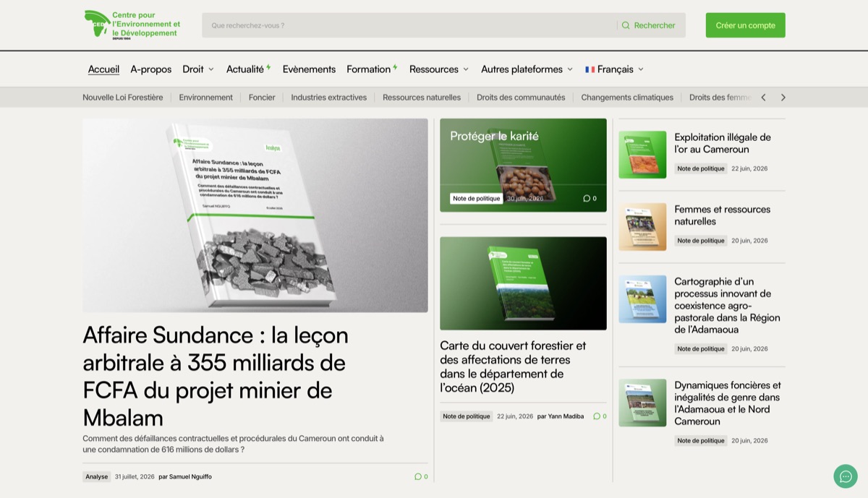Click comment icon on Carte du couvert forestier
Image resolution: width=868 pixels, height=498 pixels.
[597, 416]
